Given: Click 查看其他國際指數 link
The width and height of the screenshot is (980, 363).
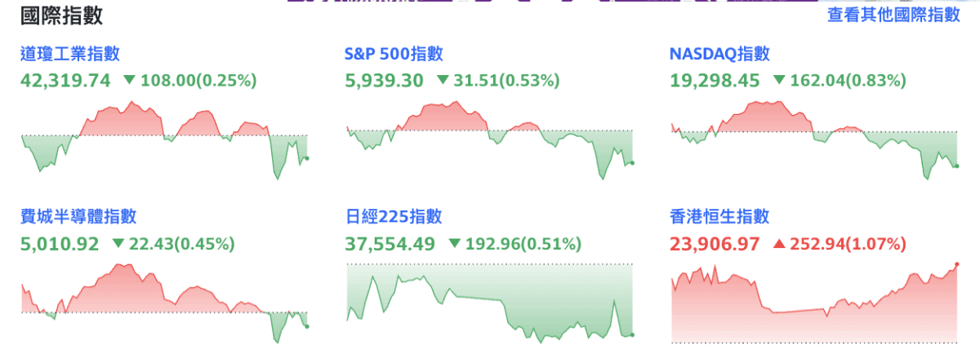Looking at the screenshot, I should (893, 15).
